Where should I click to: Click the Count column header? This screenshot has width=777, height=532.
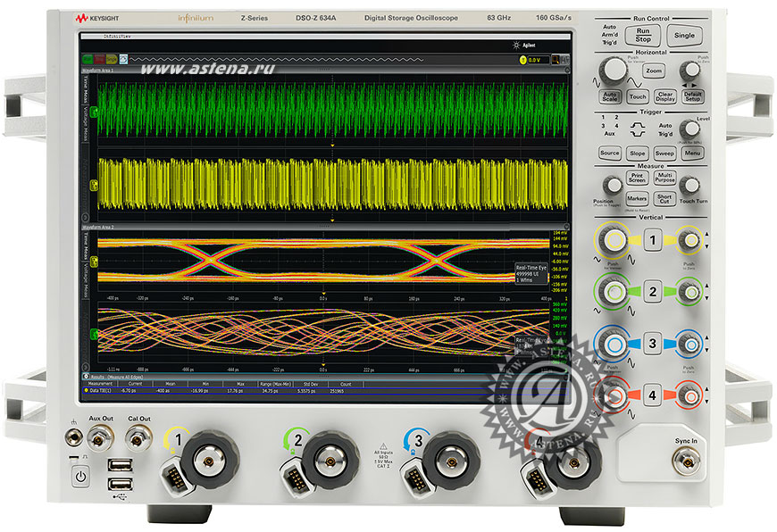(346, 384)
